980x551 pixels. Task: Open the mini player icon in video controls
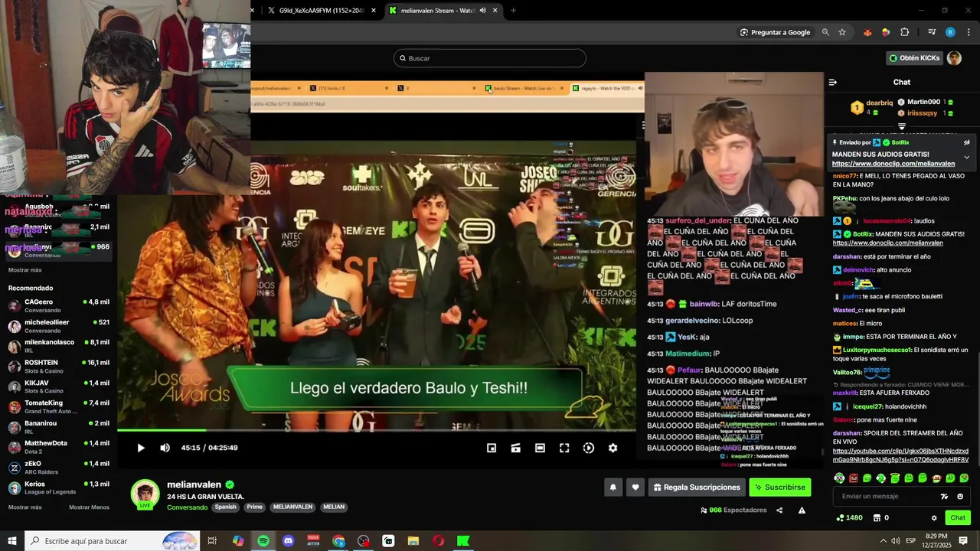(492, 448)
